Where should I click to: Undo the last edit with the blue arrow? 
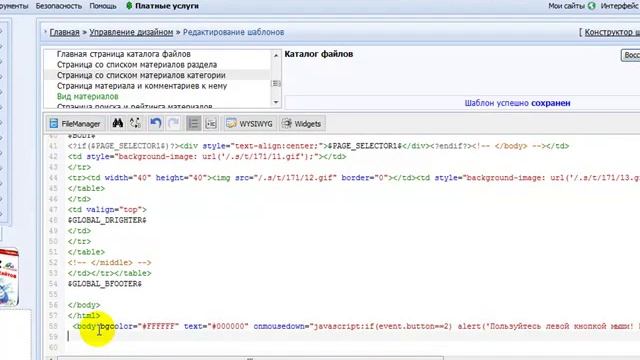(x=156, y=123)
